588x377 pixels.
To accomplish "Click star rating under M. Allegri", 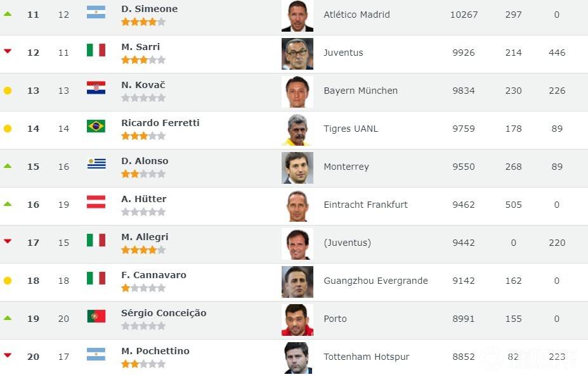I will coord(143,250).
